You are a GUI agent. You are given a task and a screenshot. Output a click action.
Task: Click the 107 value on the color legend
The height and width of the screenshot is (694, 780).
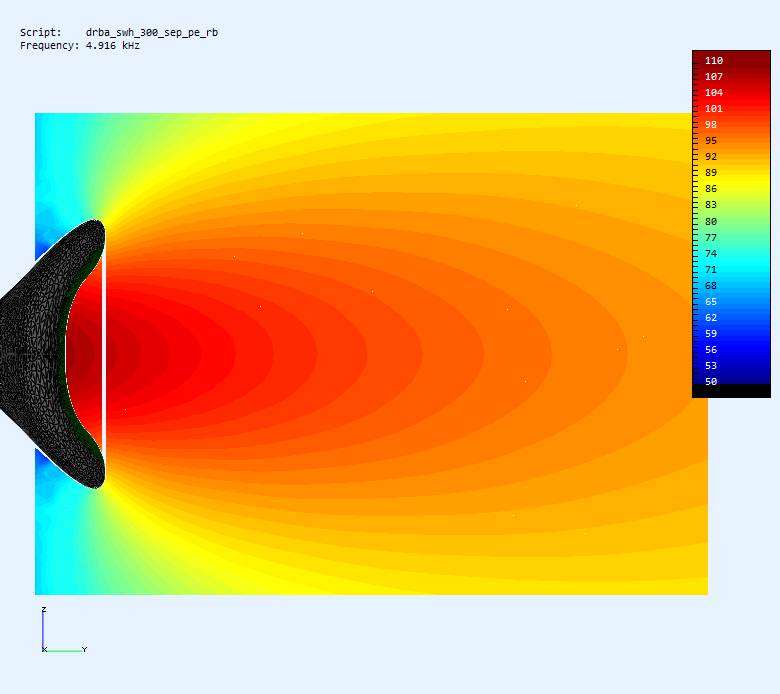pos(714,77)
